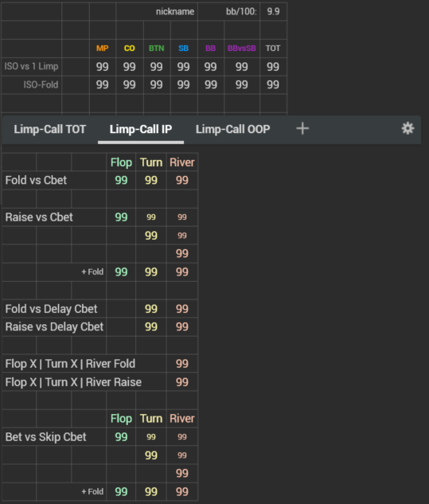Select the Limp-Call IP tab
The image size is (429, 504).
[x=141, y=129]
